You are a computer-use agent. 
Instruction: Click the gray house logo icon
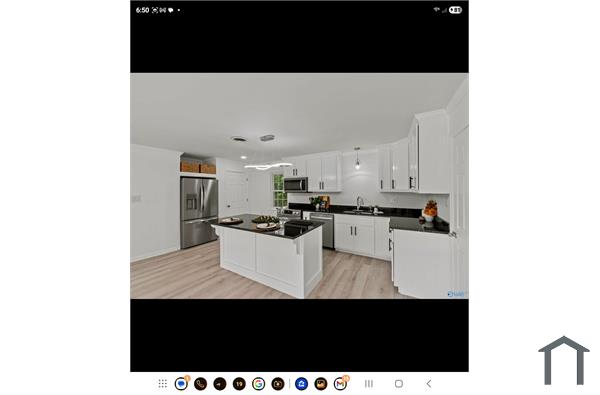click(564, 361)
